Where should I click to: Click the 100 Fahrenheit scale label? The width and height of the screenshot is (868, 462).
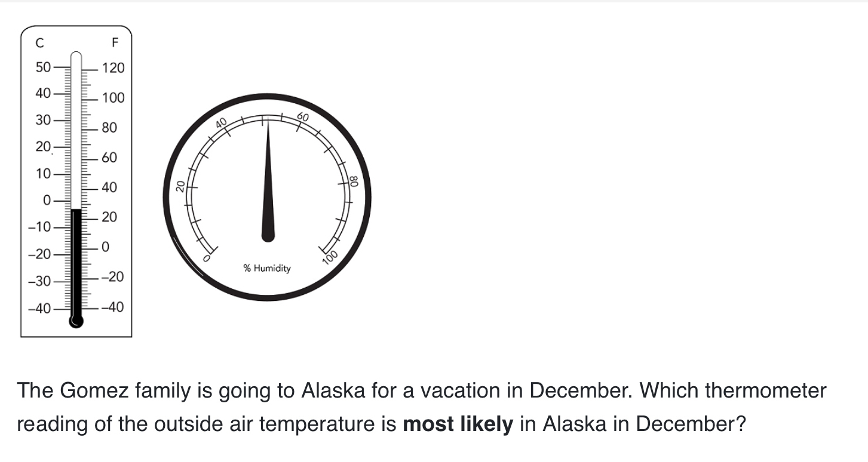point(113,98)
